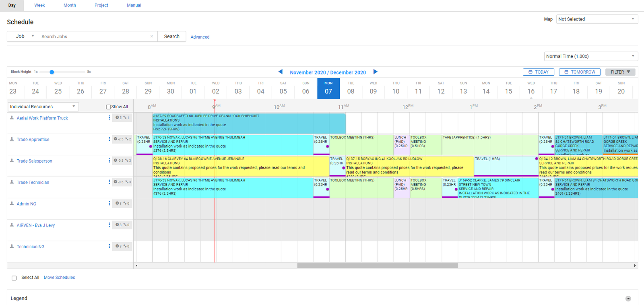Select Sunday 29 in date strip
This screenshot has height=305, width=644.
click(148, 88)
